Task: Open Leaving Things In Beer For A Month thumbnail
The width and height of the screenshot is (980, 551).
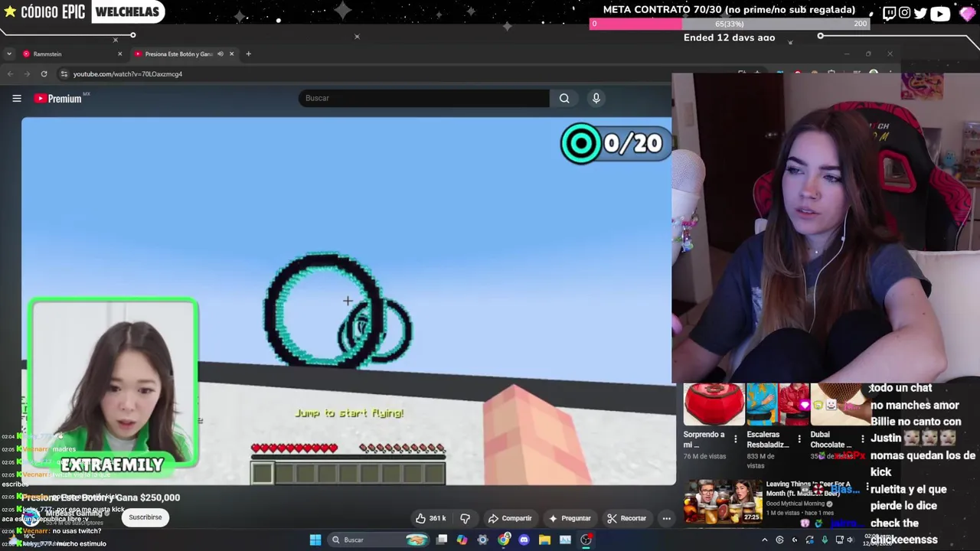Action: click(723, 500)
